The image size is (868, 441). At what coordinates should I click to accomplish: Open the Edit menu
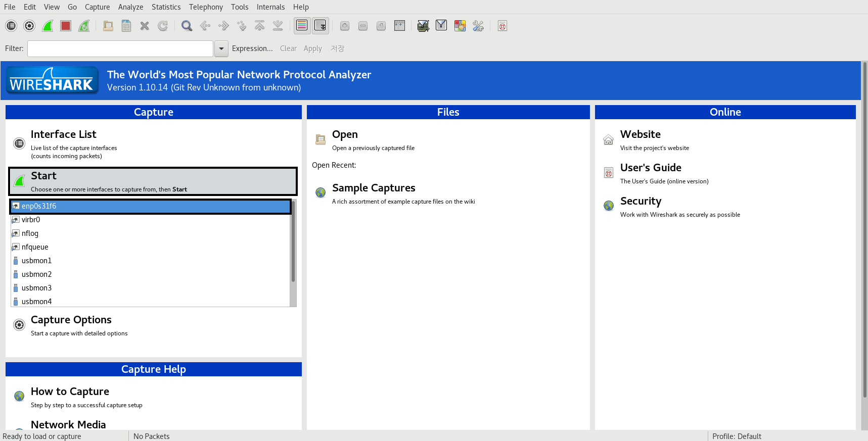pyautogui.click(x=30, y=7)
